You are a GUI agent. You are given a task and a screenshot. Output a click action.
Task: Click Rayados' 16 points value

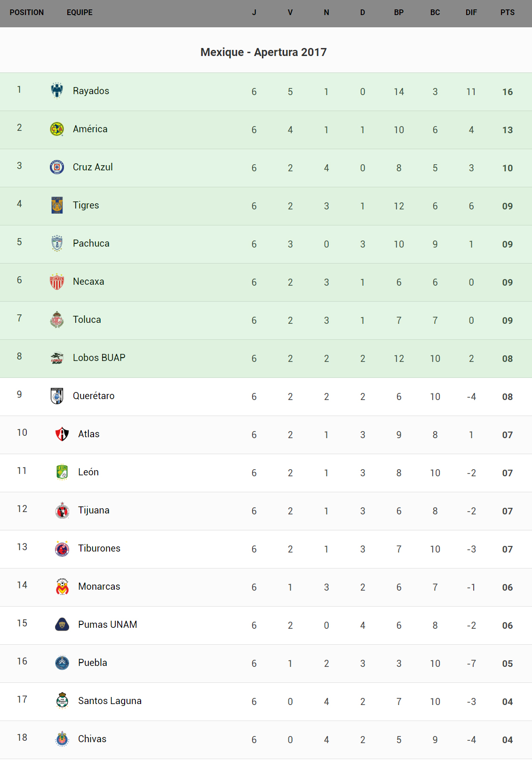click(x=507, y=92)
